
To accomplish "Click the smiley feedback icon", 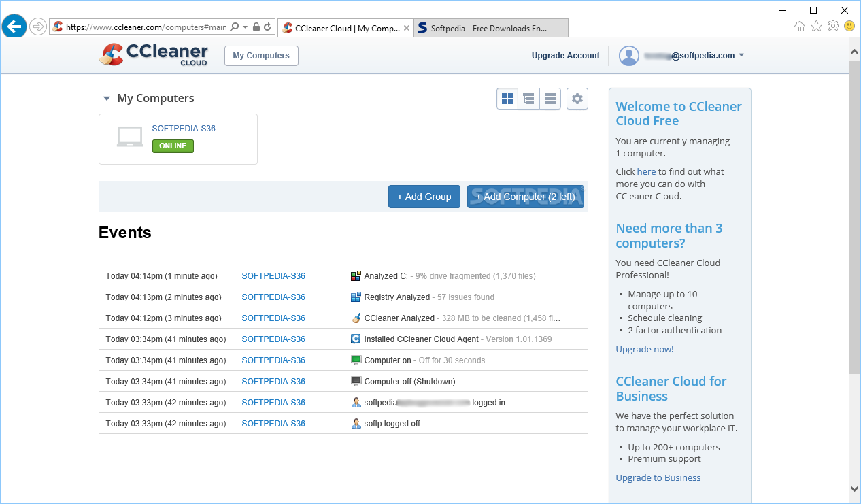I will (x=849, y=27).
